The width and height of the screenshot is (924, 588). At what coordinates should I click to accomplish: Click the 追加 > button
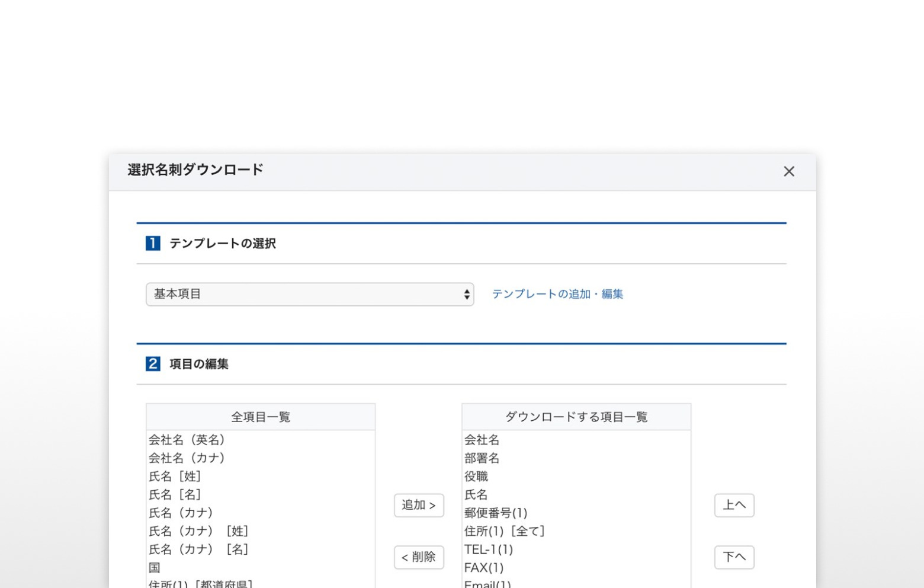point(419,505)
